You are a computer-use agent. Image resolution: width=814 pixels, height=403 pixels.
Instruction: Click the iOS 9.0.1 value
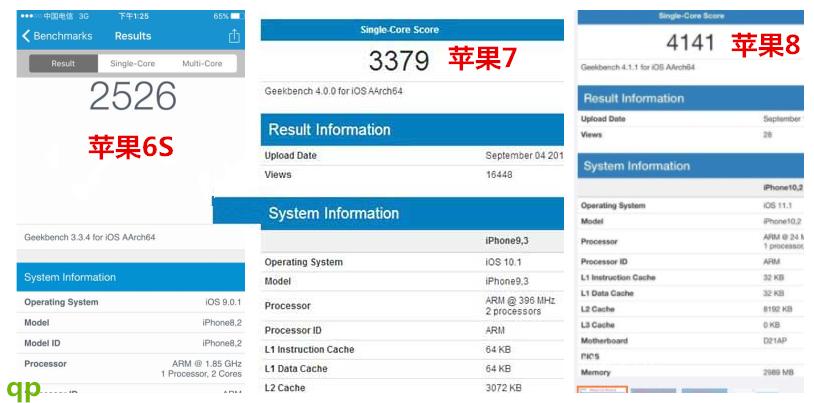click(223, 302)
